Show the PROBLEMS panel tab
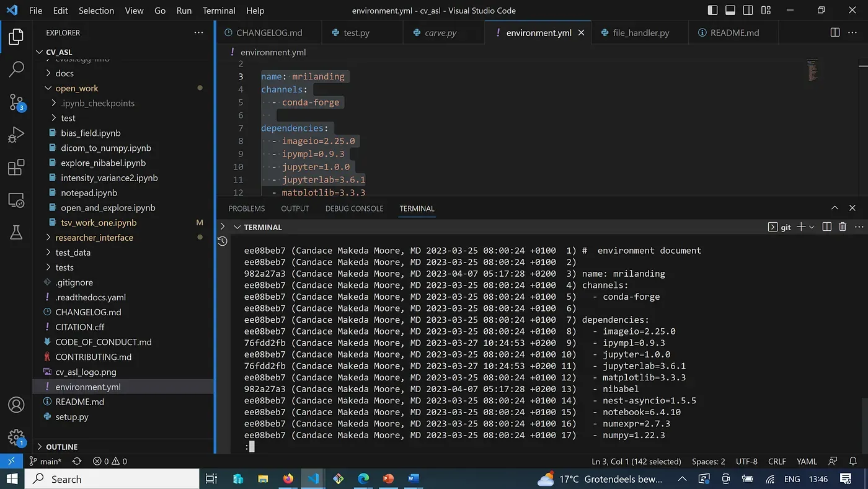The image size is (868, 489). [246, 209]
